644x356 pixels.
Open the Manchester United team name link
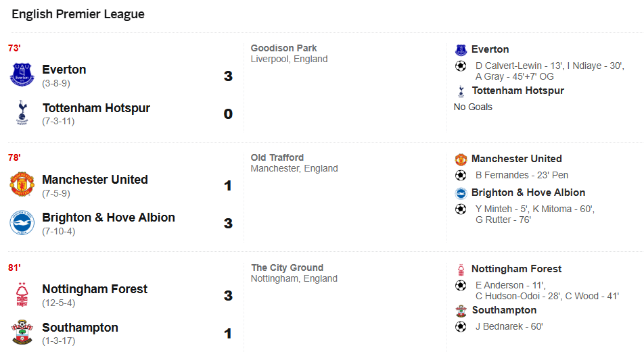(95, 180)
